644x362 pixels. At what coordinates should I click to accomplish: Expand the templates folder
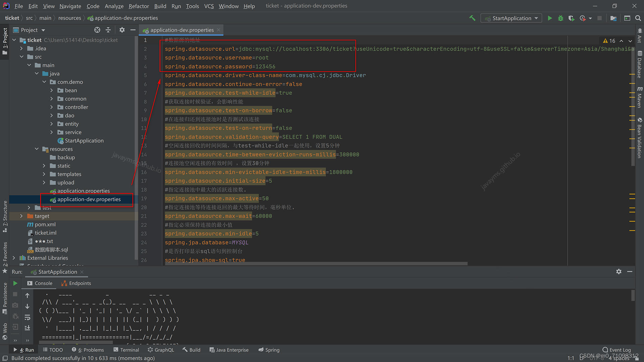click(x=44, y=174)
